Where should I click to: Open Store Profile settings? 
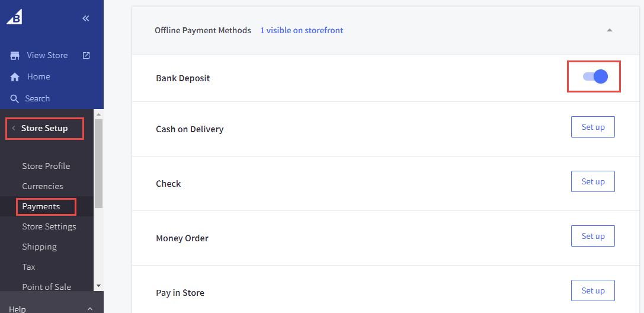click(46, 166)
